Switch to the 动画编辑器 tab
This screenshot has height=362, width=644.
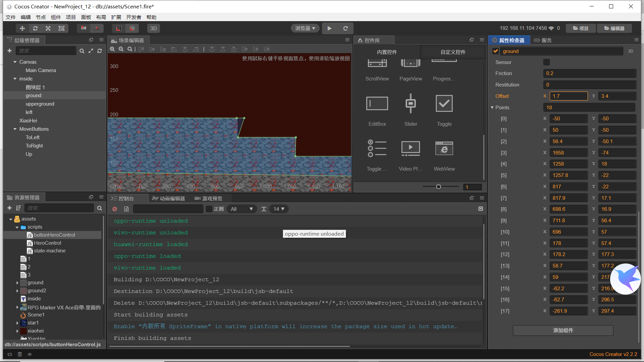coord(169,198)
